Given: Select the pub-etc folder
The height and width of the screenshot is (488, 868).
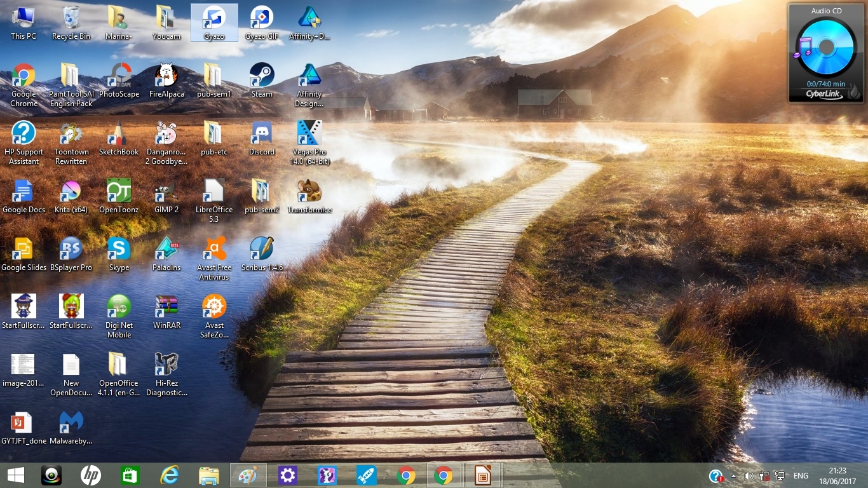Looking at the screenshot, I should pos(214,139).
